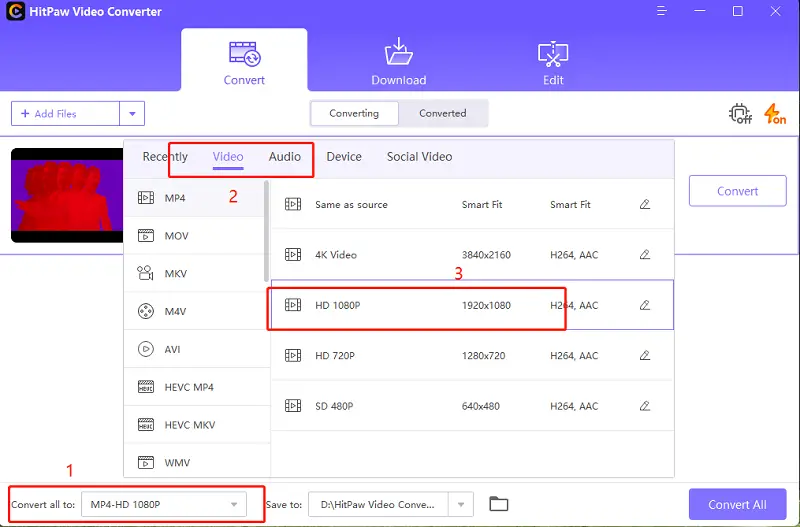
Task: Edit HD 720P preset settings
Action: 645,355
